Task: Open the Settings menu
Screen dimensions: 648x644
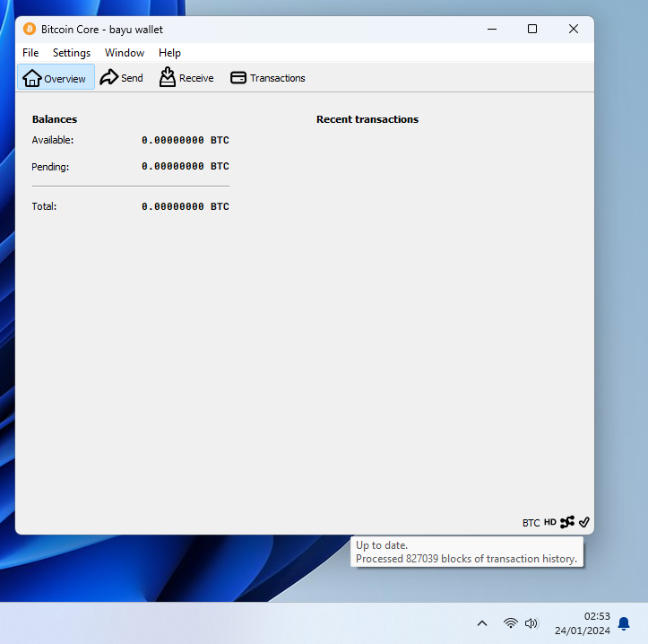Action: [72, 53]
